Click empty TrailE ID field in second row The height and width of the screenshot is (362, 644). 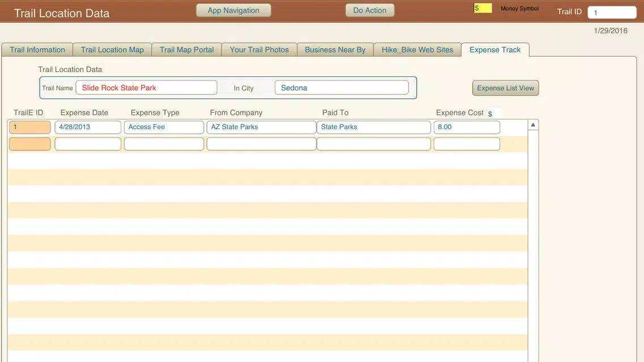[x=30, y=144]
